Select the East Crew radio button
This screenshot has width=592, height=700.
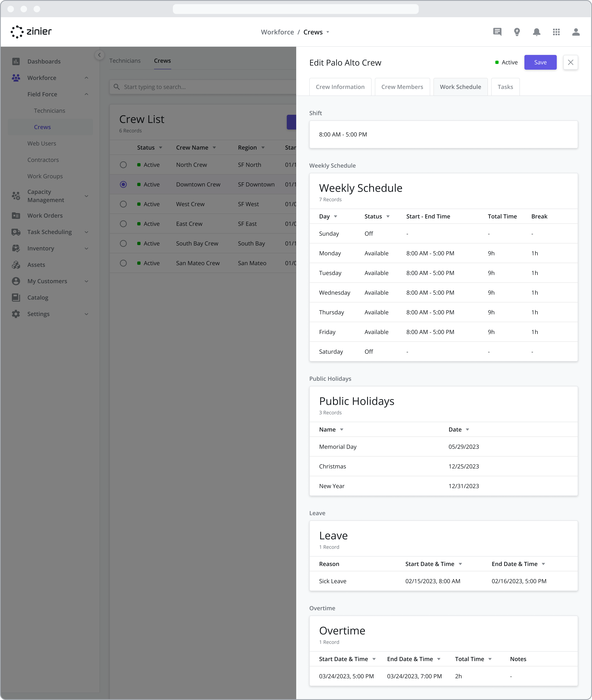click(123, 224)
